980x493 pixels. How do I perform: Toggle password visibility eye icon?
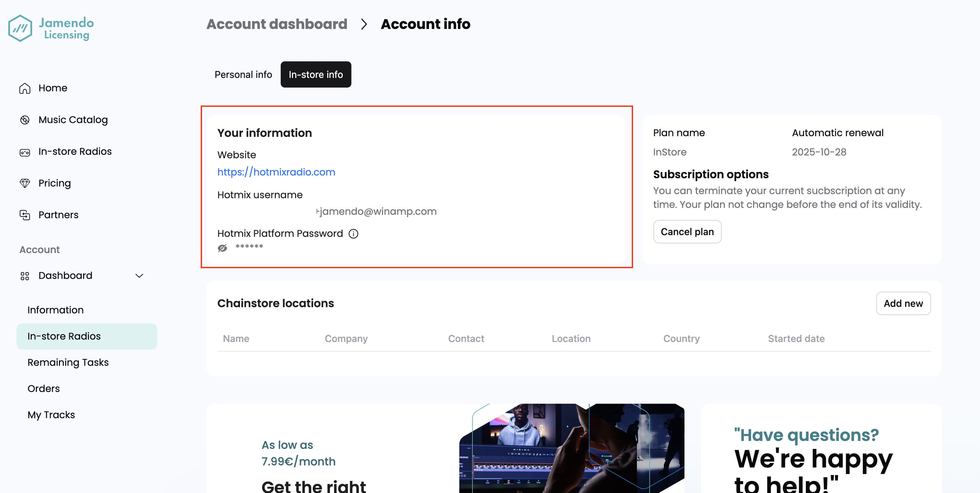click(222, 248)
